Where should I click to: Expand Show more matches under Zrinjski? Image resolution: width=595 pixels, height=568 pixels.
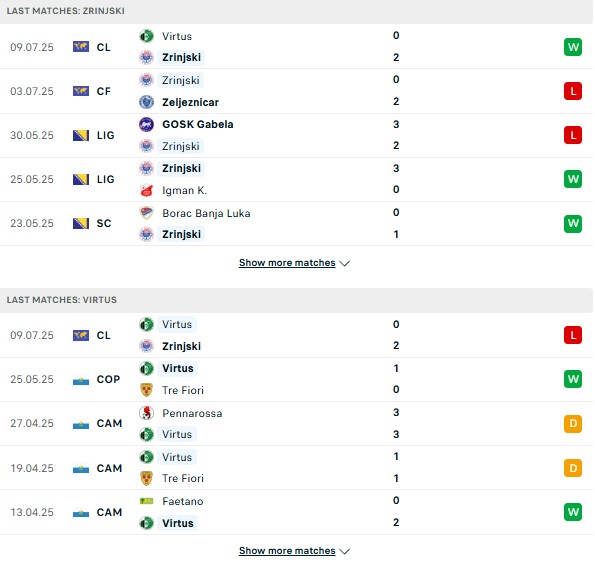click(287, 263)
